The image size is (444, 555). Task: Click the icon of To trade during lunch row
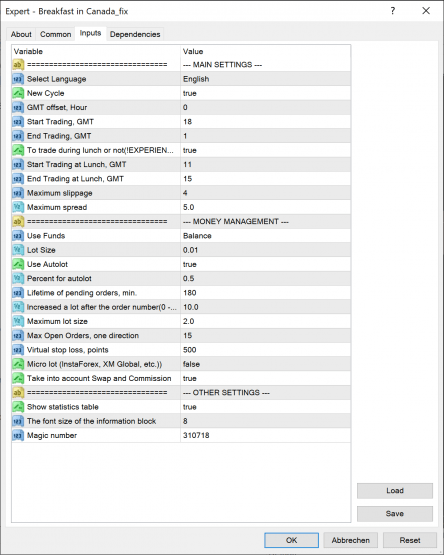tap(18, 150)
